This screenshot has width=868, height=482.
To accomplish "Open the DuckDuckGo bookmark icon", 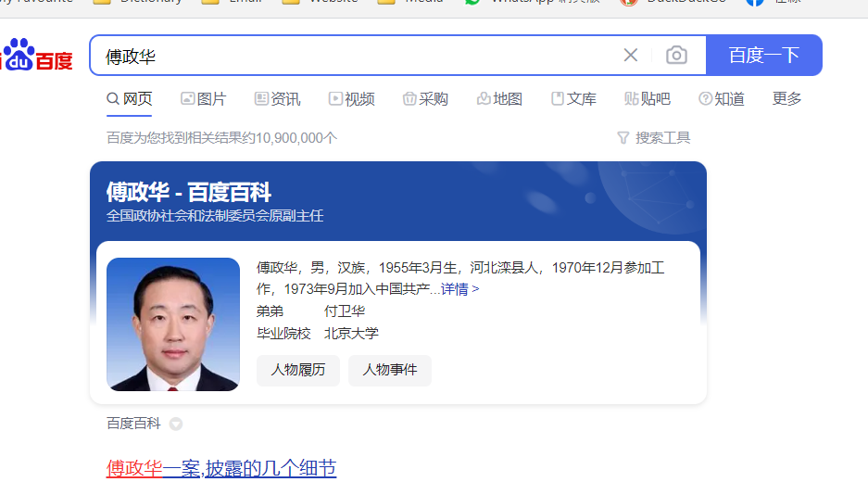I will (x=628, y=2).
